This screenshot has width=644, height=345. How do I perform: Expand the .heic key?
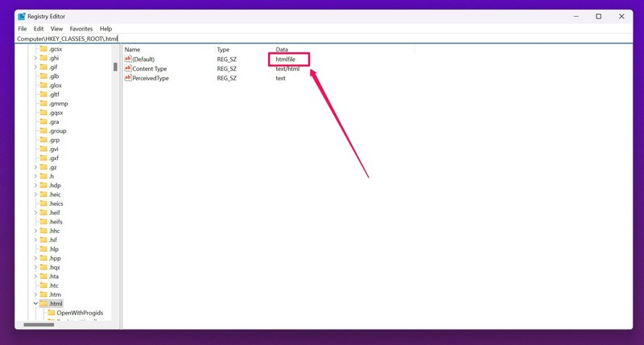(35, 195)
